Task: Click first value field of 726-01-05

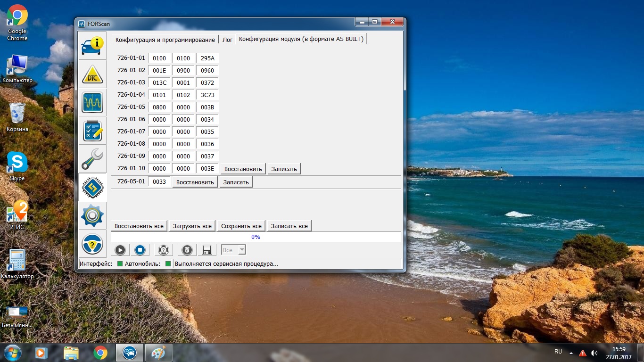Action: (x=159, y=107)
